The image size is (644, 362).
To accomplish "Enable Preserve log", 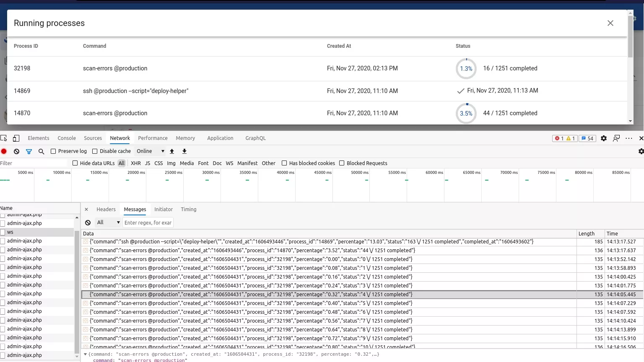I will coord(53,151).
